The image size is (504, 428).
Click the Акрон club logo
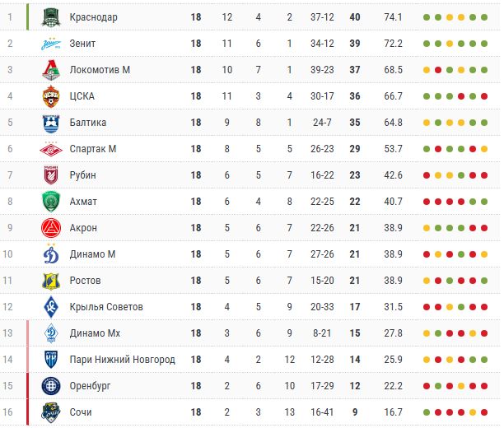(52, 228)
